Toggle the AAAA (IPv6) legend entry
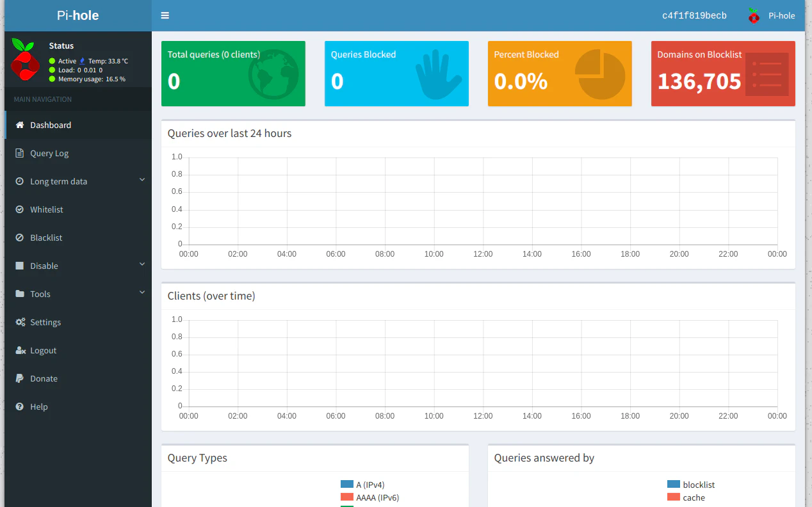 (x=369, y=497)
